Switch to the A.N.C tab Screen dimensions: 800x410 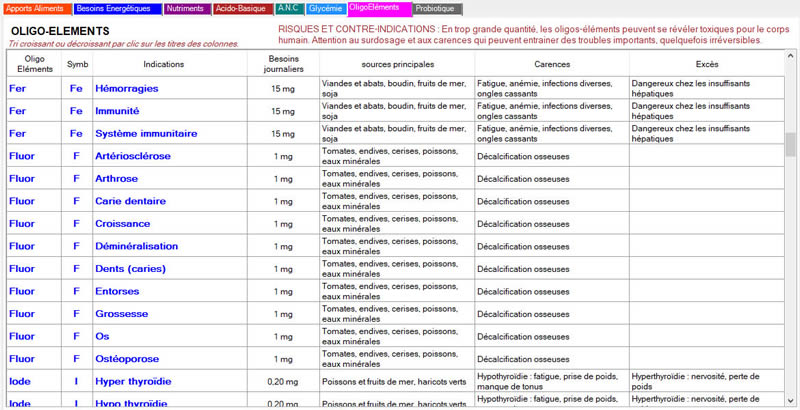pos(290,9)
